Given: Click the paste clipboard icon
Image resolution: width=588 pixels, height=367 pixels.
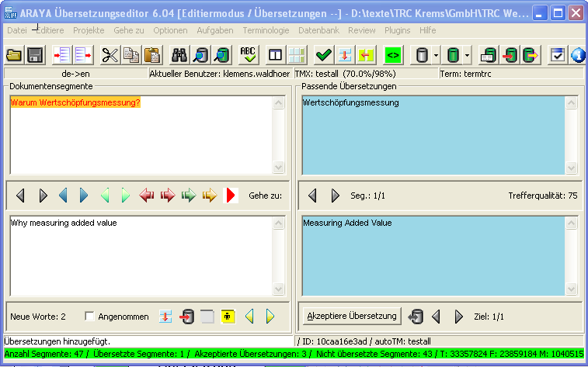Looking at the screenshot, I should point(152,55).
